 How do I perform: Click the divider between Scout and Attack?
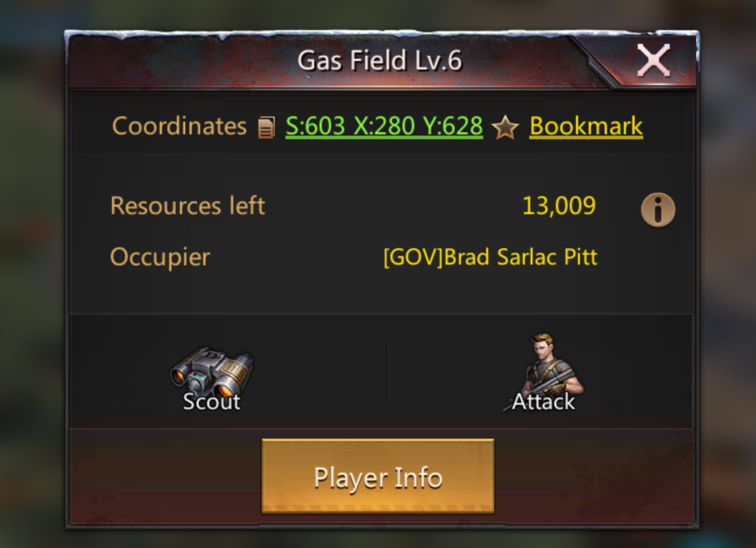(386, 371)
